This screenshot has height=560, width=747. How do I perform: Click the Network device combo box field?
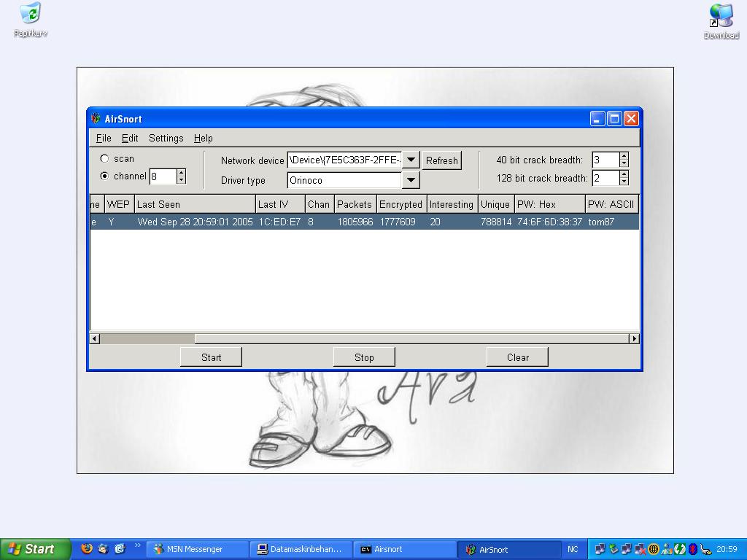click(x=344, y=160)
